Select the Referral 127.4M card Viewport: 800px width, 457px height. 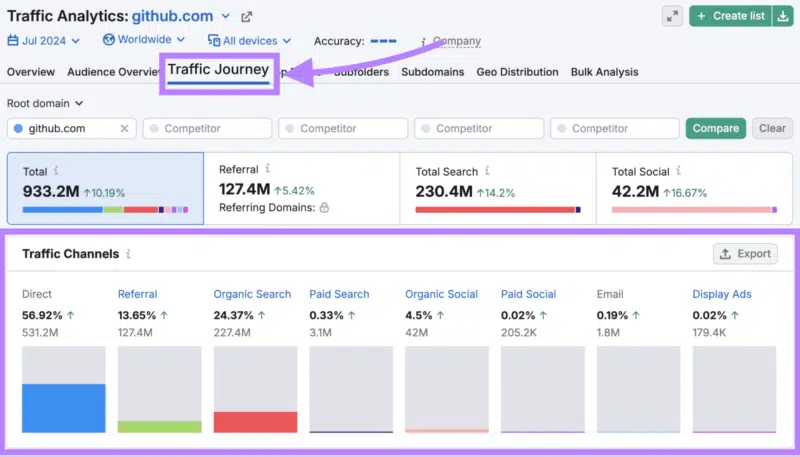pyautogui.click(x=302, y=188)
